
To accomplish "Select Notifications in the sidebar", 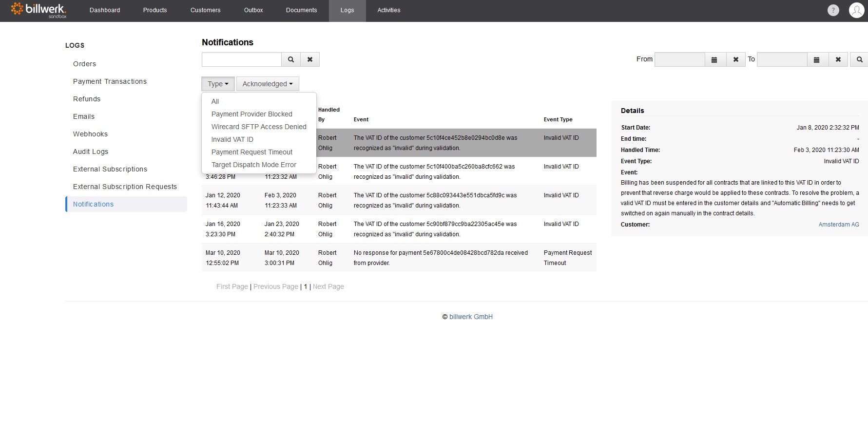I will [126, 204].
